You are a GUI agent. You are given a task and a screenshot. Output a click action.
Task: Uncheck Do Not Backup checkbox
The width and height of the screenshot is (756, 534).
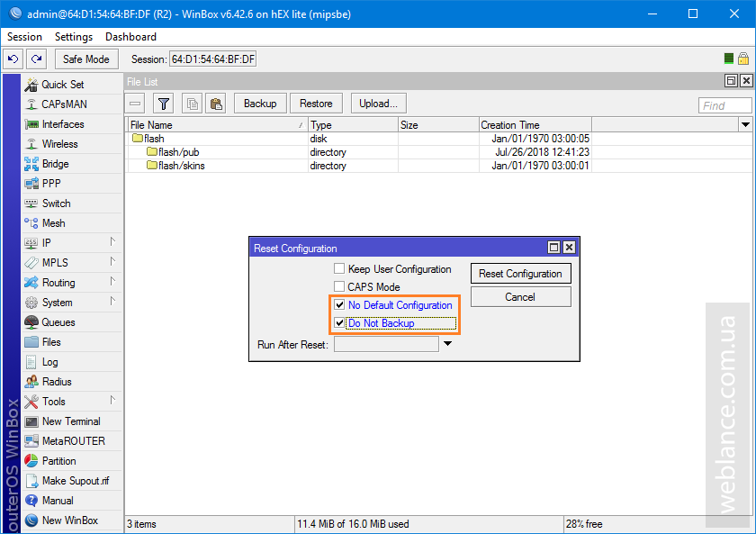click(x=339, y=322)
